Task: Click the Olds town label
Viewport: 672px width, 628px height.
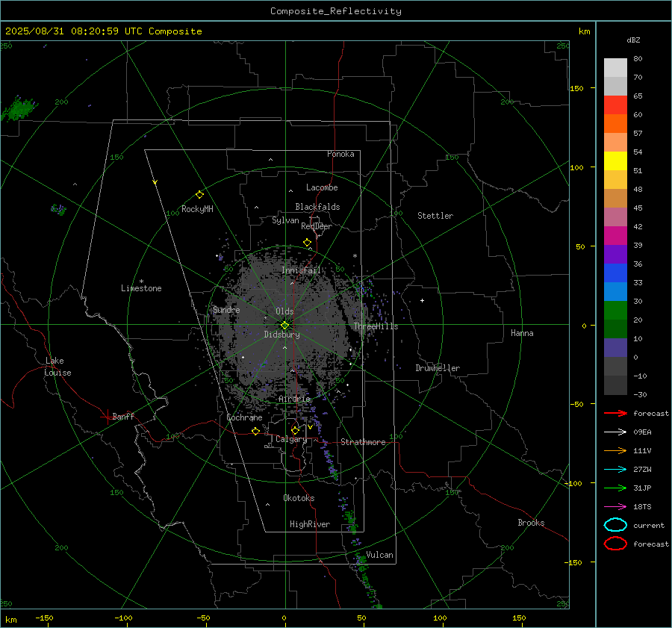Action: click(x=284, y=311)
